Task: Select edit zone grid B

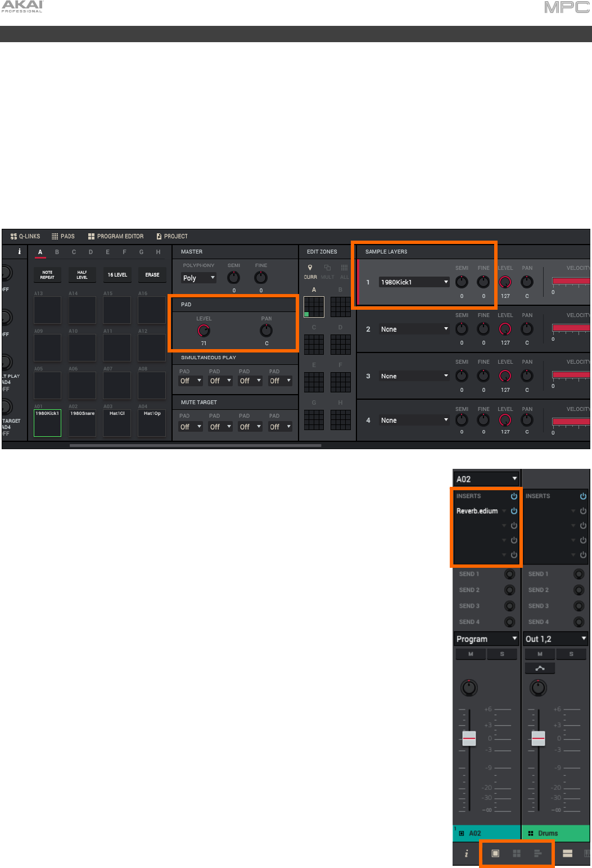Action: [x=340, y=307]
